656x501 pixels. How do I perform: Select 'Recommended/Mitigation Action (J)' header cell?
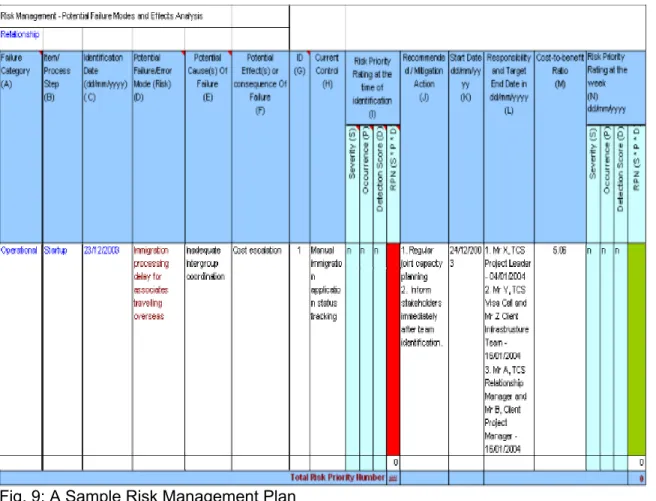tap(424, 146)
